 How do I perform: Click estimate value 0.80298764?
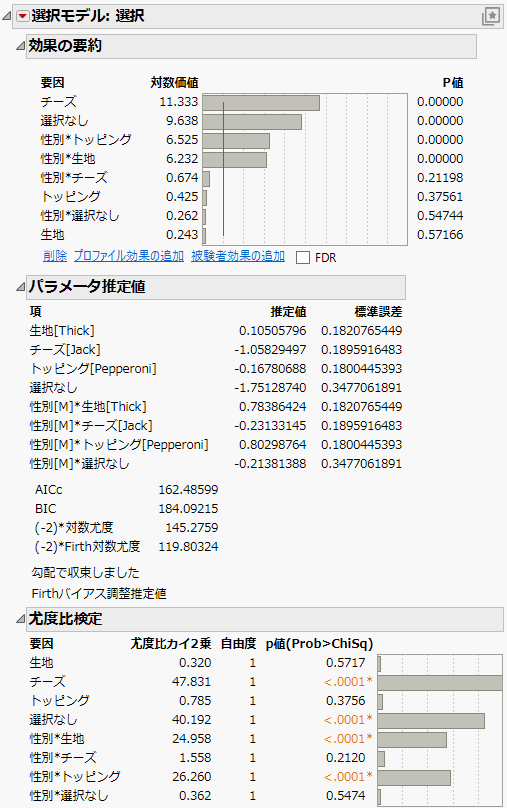tap(273, 445)
